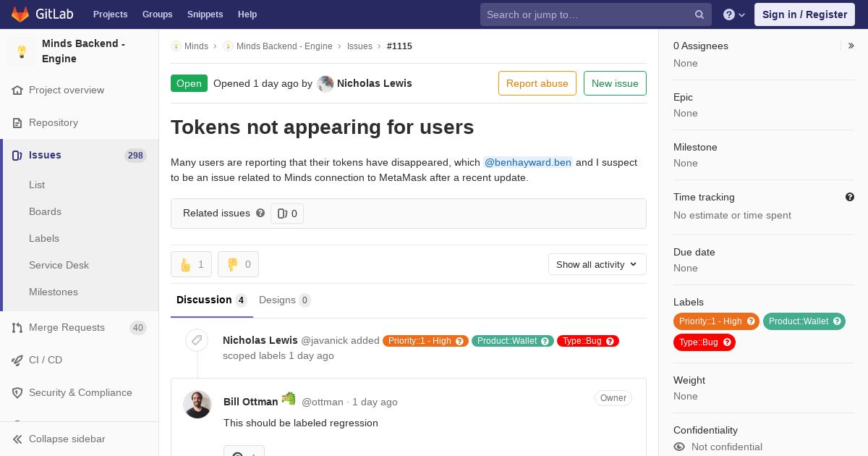
Task: Open the Boards sidebar item
Action: (x=45, y=211)
